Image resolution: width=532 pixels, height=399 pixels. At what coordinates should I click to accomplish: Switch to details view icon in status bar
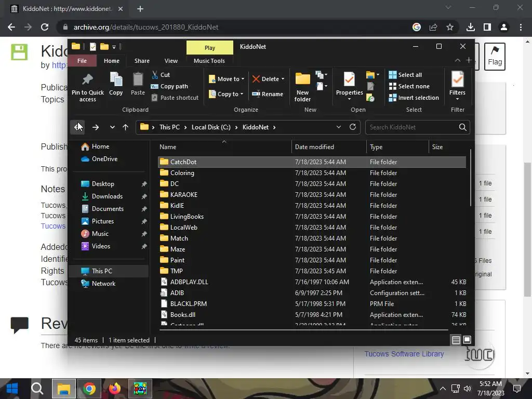tap(456, 340)
